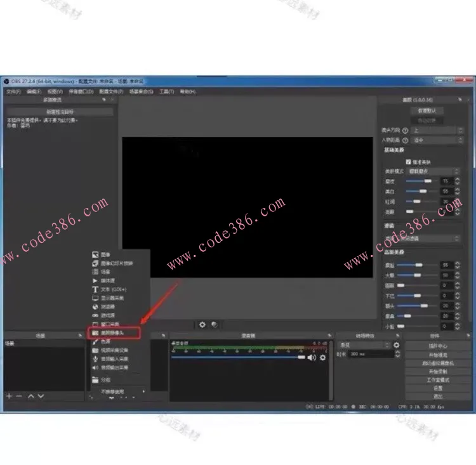
Task: Click the new push target button
Action: pyautogui.click(x=60, y=112)
